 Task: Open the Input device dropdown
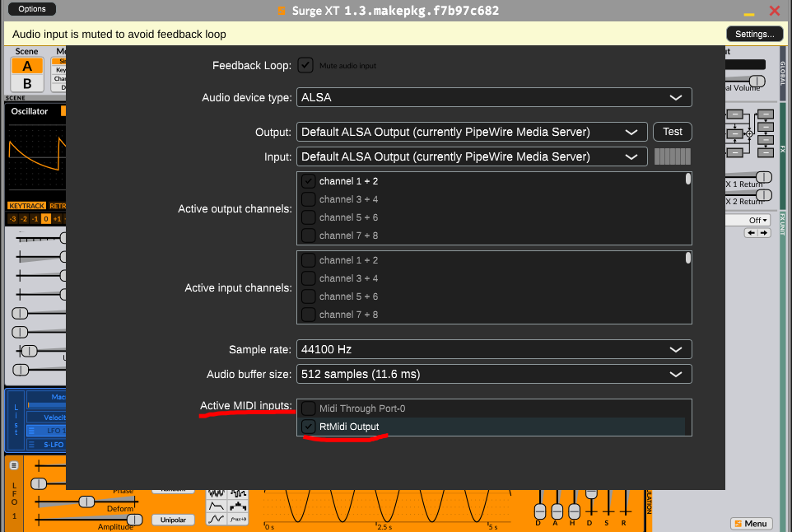[x=472, y=156]
